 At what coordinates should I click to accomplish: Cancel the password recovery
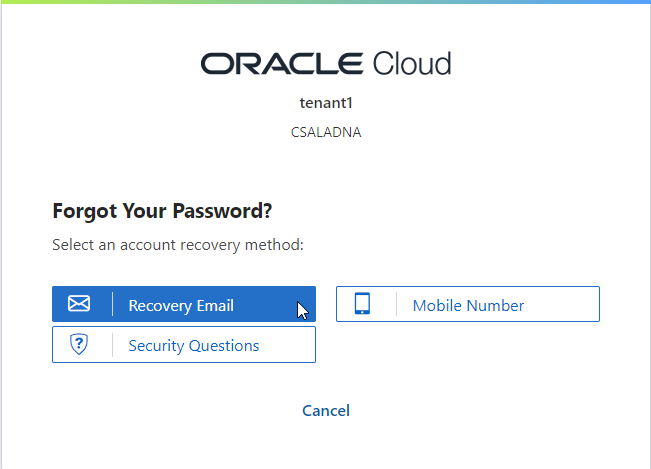click(326, 410)
